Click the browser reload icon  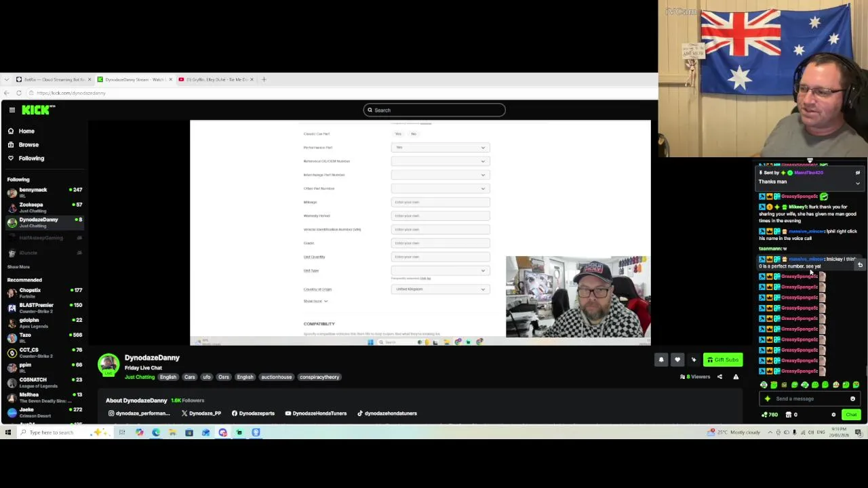(x=19, y=93)
